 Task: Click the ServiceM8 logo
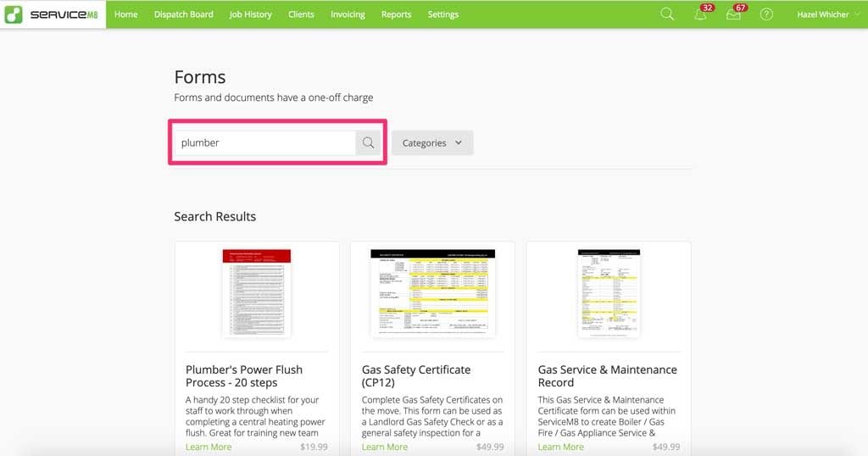pyautogui.click(x=52, y=14)
